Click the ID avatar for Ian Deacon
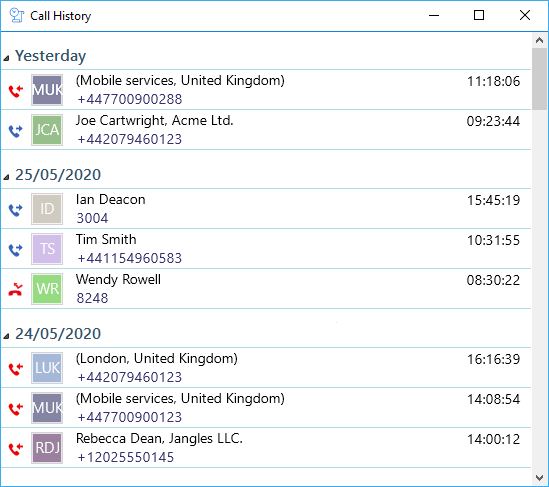The height and width of the screenshot is (487, 549). 47,209
